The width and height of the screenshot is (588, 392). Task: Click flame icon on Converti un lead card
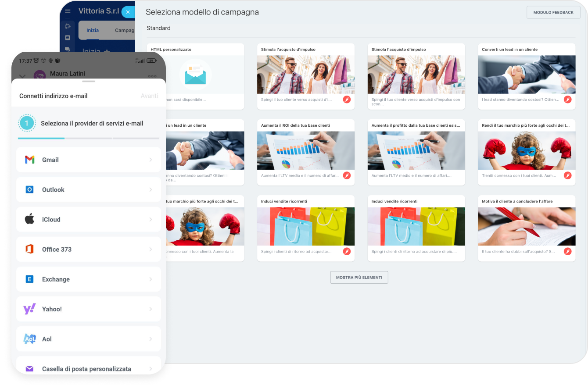coord(567,100)
